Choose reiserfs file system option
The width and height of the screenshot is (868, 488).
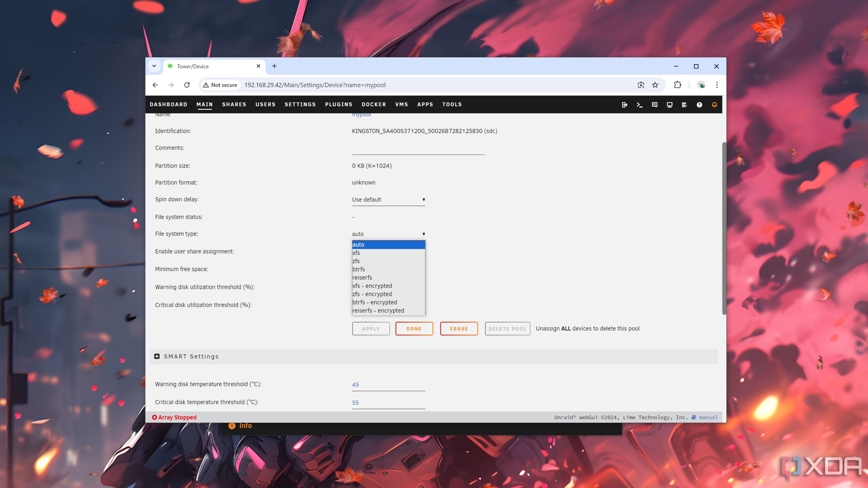pyautogui.click(x=389, y=277)
